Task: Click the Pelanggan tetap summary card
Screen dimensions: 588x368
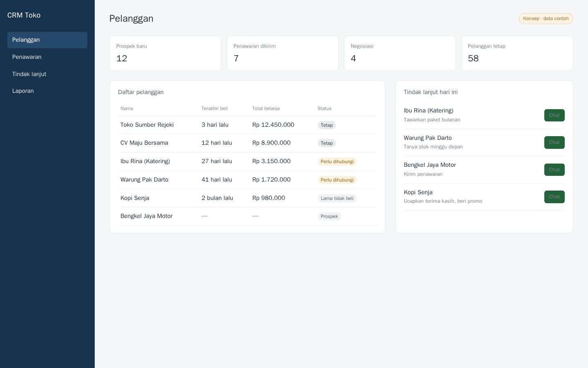Action: 517,54
